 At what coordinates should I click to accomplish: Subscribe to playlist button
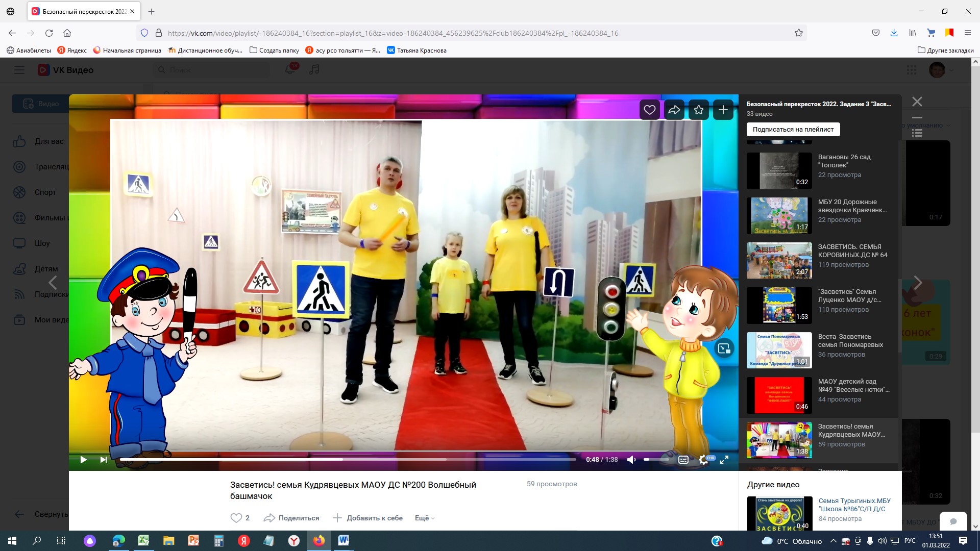tap(793, 129)
